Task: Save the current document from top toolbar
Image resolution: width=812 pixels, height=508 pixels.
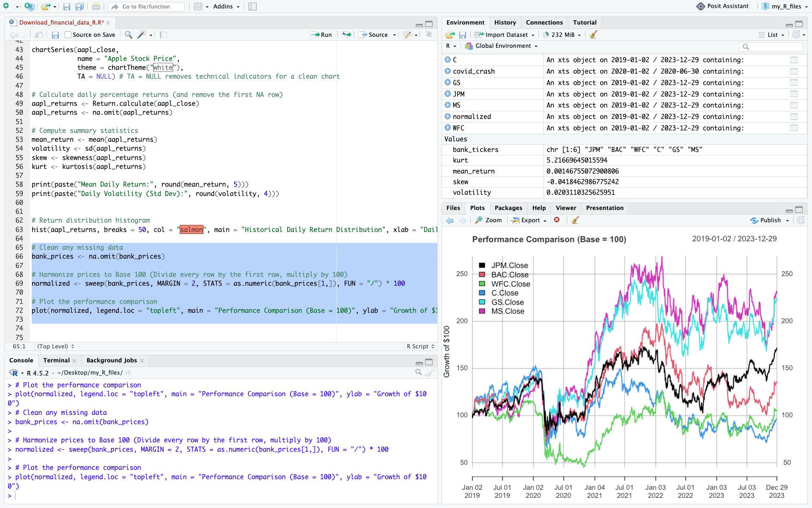Action: click(66, 6)
